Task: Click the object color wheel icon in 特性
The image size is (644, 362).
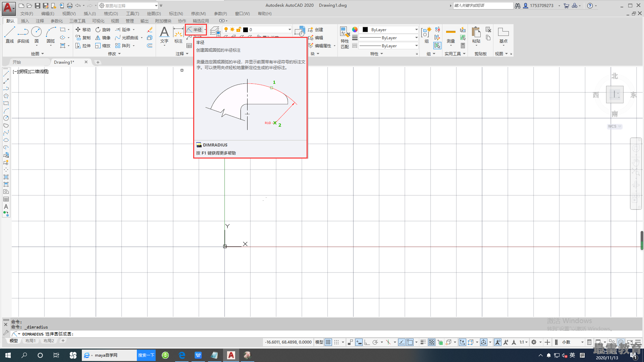Action: 355,29
